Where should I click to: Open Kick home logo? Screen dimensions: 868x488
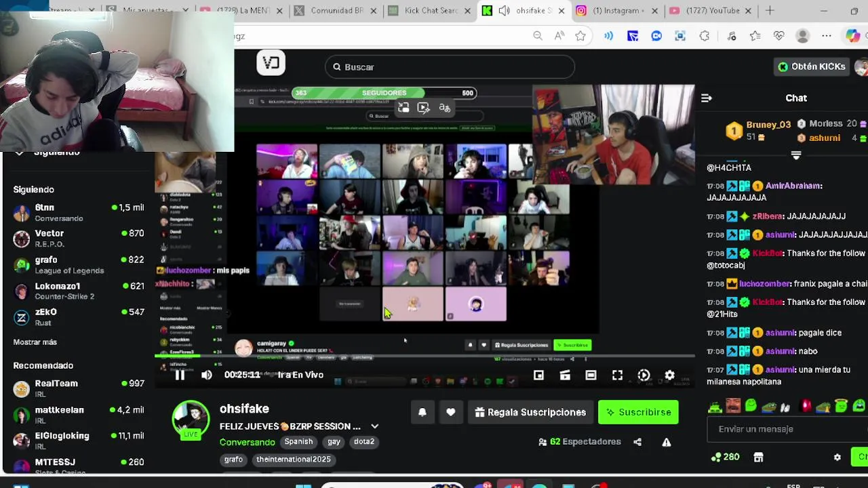(x=271, y=63)
